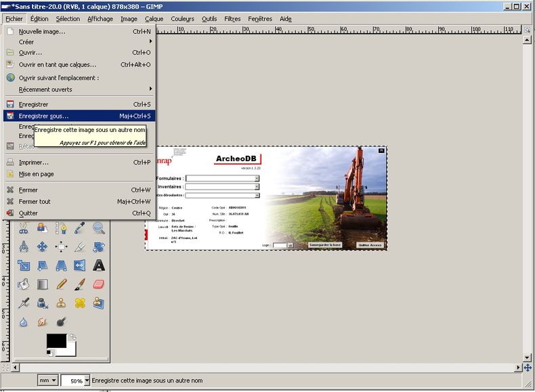
Task: Swap foreground and background colors arrow
Action: tap(72, 337)
